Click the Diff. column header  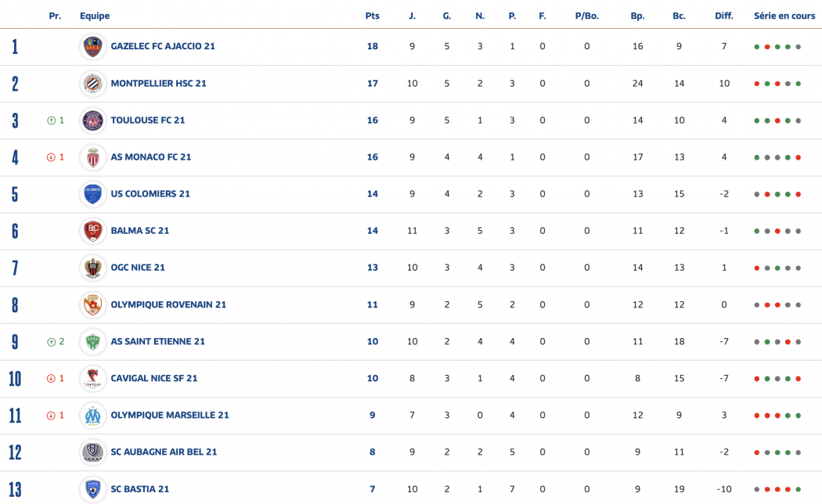coord(723,16)
